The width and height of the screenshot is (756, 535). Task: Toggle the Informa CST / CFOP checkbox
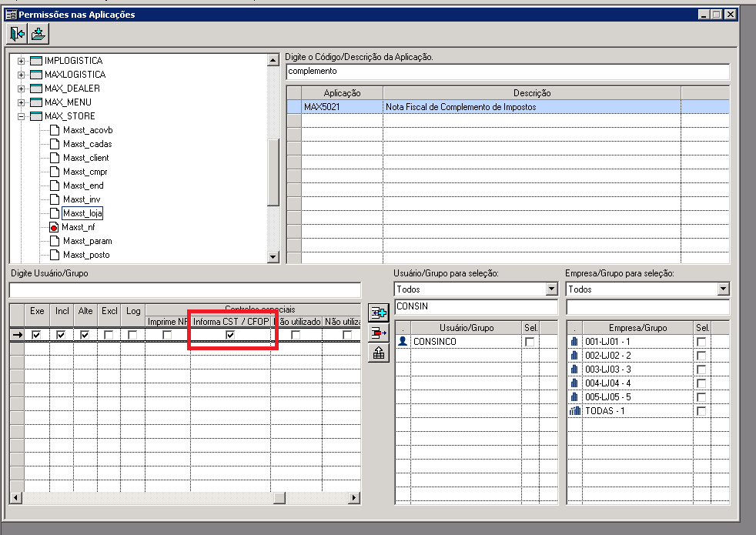[230, 335]
